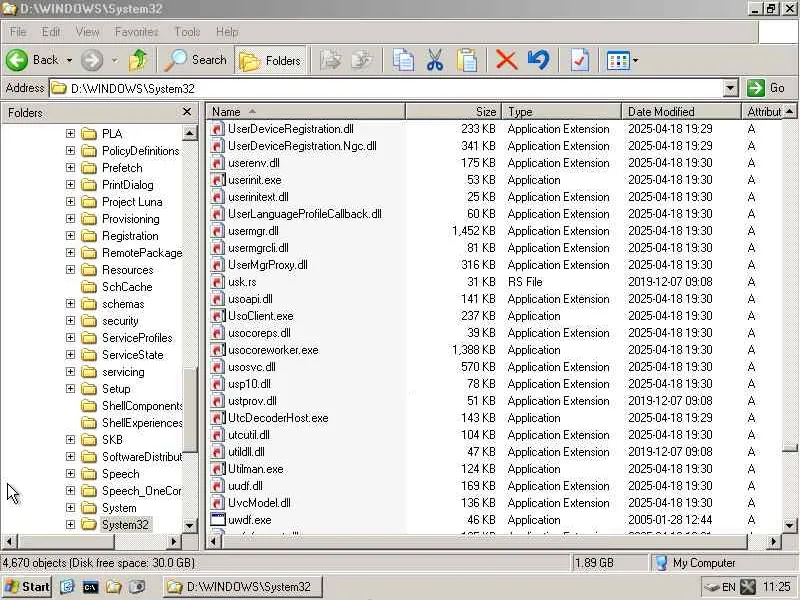Select the usp10.dll file icon

pyautogui.click(x=218, y=384)
